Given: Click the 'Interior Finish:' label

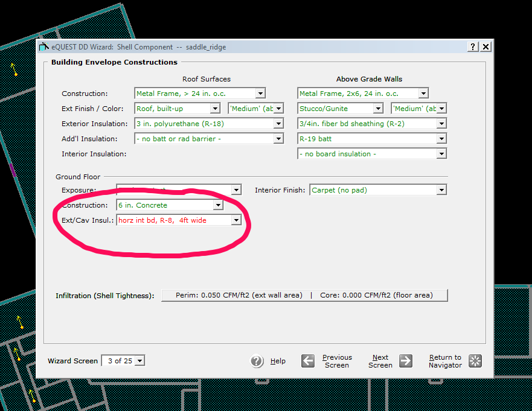Looking at the screenshot, I should 280,190.
